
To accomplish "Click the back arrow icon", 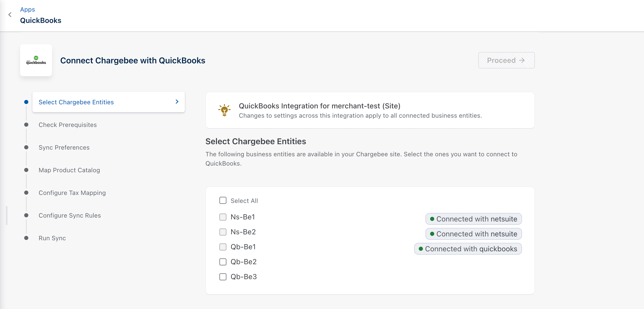I will [x=10, y=15].
